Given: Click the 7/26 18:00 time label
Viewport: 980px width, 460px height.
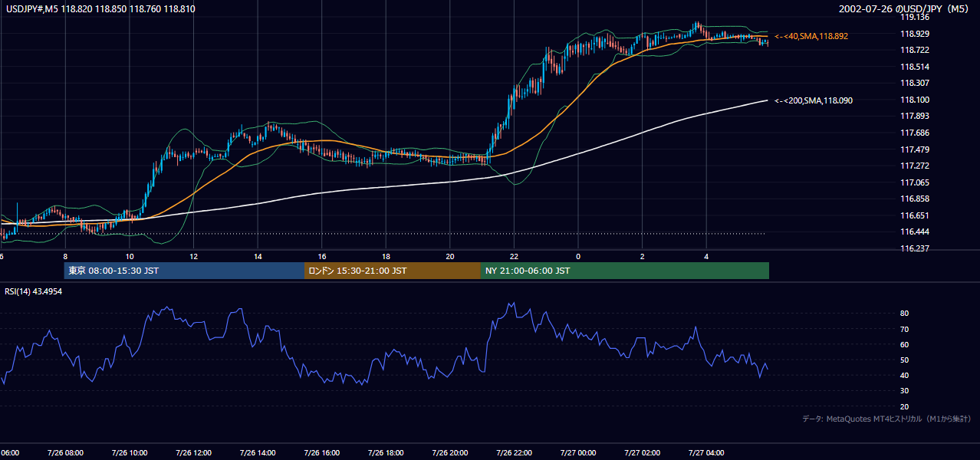Looking at the screenshot, I should (x=386, y=453).
